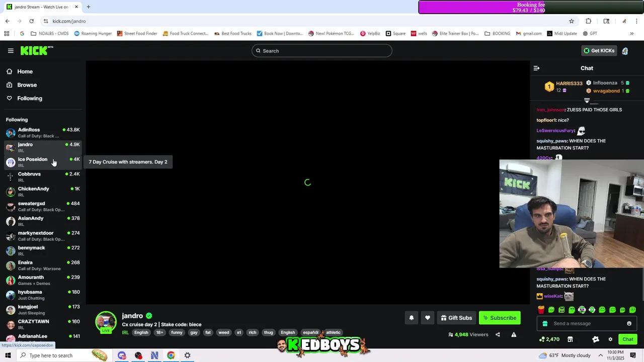Click the 'weed' stream tag
The height and width of the screenshot is (362, 644).
pyautogui.click(x=224, y=332)
